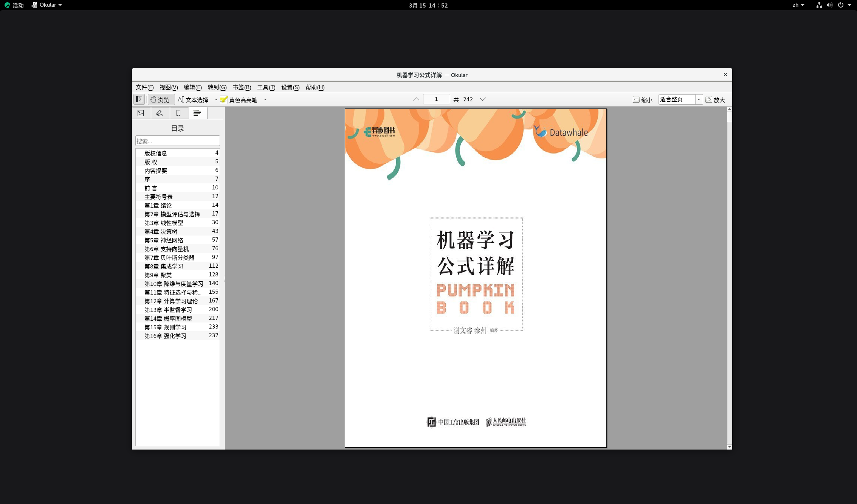Toggle the sidebar panel button
Viewport: 857px width, 504px height.
pos(139,99)
